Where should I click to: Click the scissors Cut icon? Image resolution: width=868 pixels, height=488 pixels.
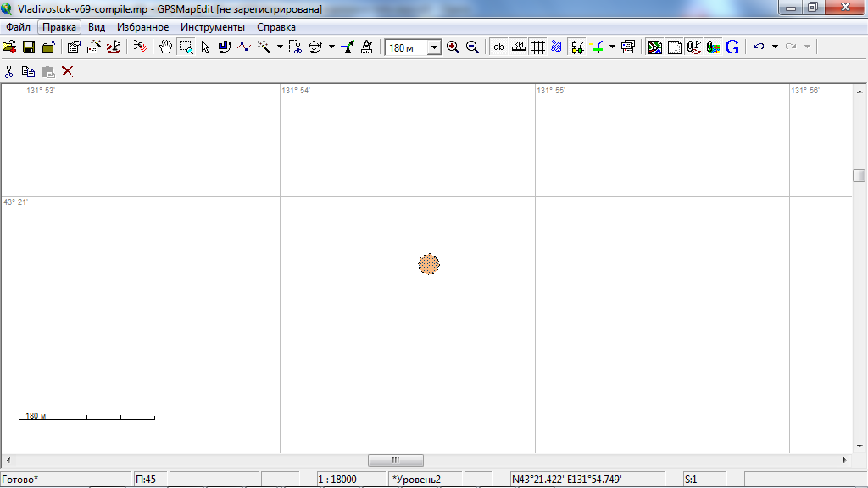[9, 72]
